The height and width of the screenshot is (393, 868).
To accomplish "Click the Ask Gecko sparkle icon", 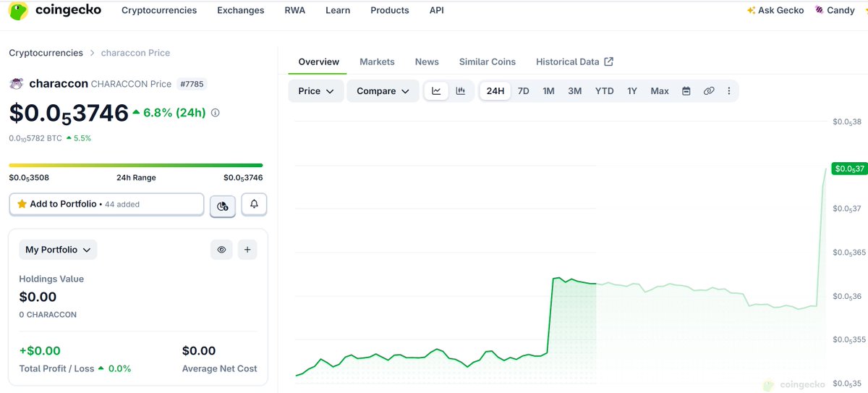I will click(752, 10).
